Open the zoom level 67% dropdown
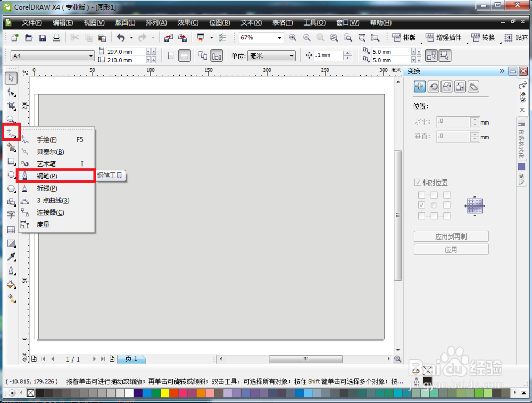The height and width of the screenshot is (403, 532). (x=280, y=38)
